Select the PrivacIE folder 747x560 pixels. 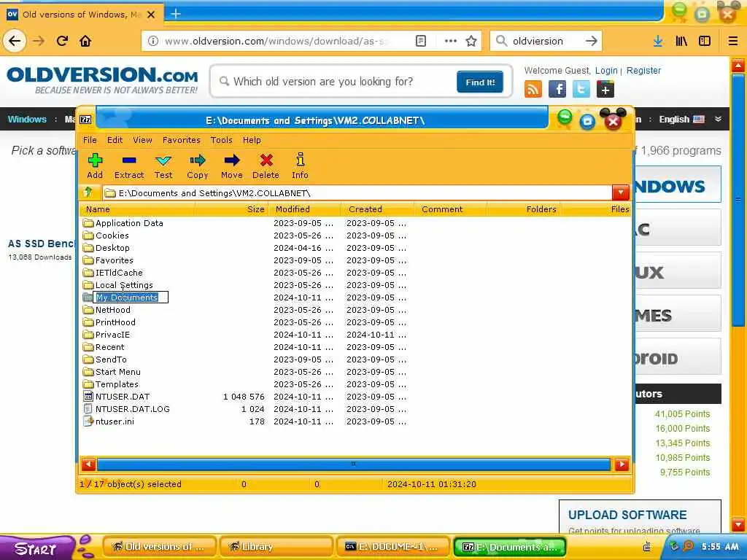[107, 334]
